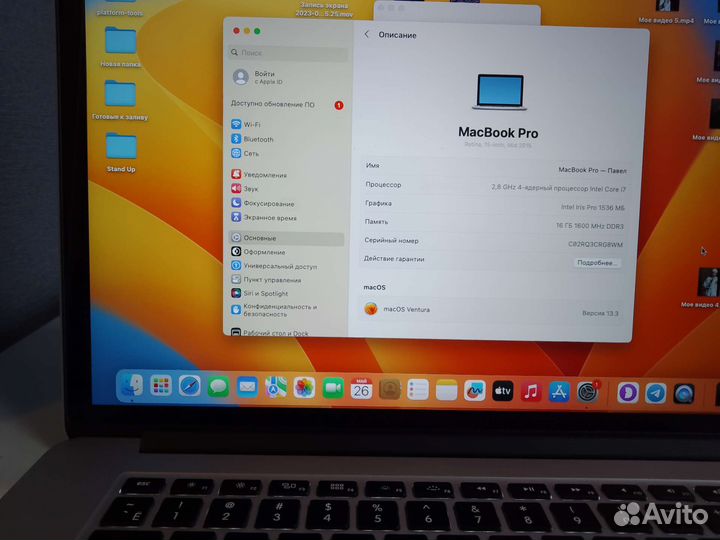720x540 pixels.
Task: Open Конфиденциальность и безопасность settings
Action: (x=274, y=310)
